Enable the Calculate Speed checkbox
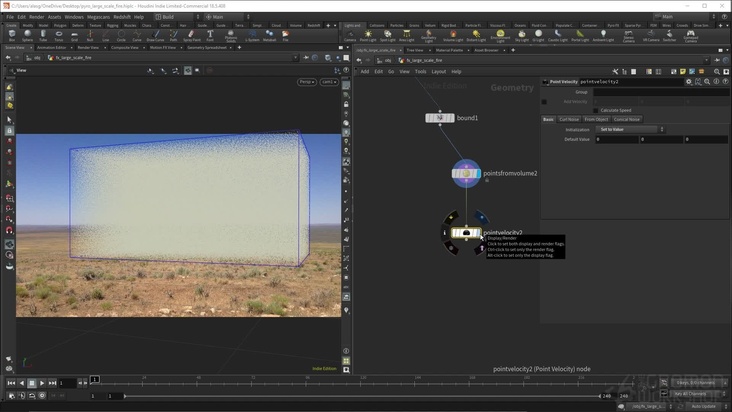732x412 pixels. (596, 110)
